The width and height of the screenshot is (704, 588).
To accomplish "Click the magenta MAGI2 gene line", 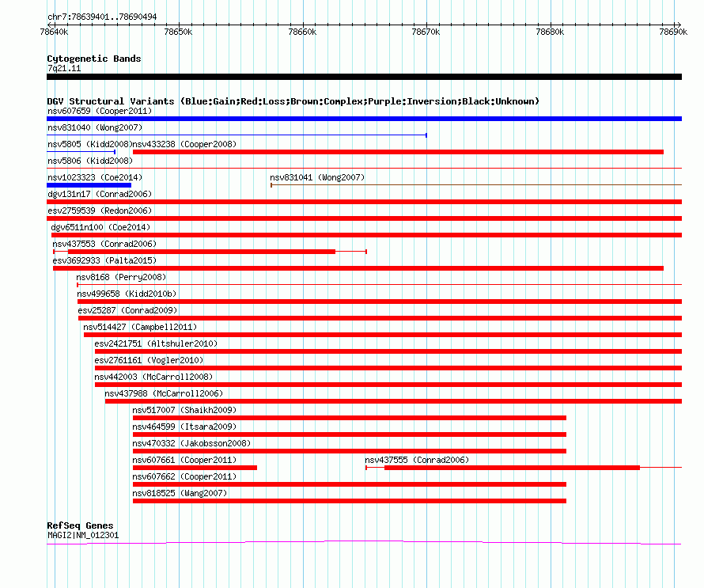I will point(364,542).
